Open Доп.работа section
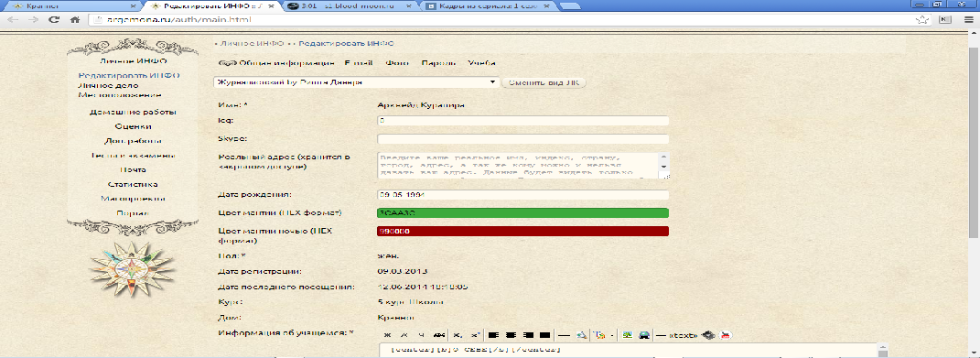The width and height of the screenshot is (980, 358). tap(133, 141)
